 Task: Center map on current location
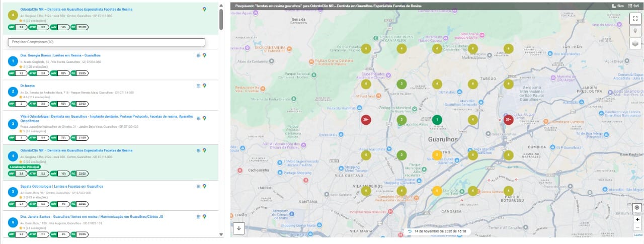tap(637, 208)
